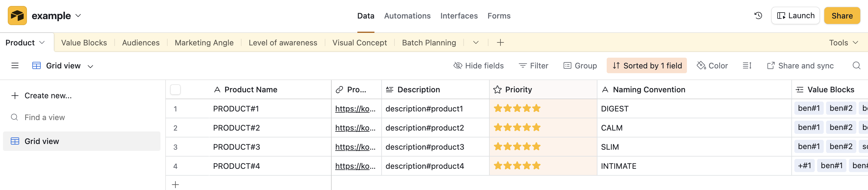Open the row height icon
Viewport: 868px width, 190px height.
click(x=747, y=66)
